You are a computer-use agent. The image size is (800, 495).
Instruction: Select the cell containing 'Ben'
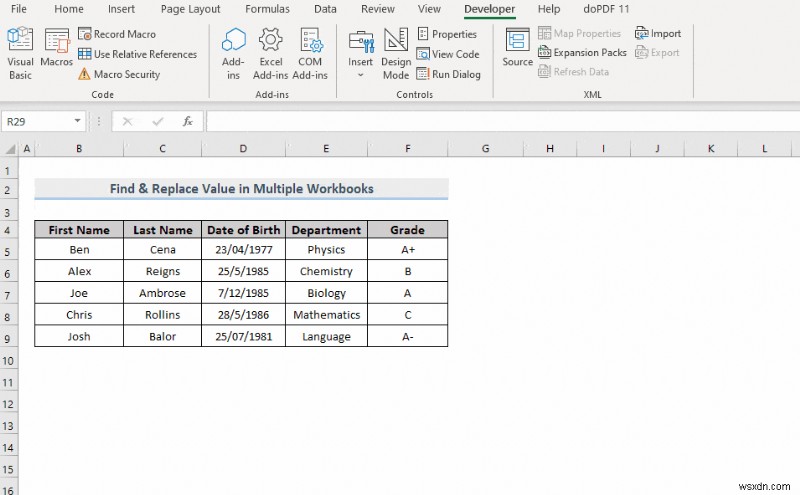click(x=79, y=250)
